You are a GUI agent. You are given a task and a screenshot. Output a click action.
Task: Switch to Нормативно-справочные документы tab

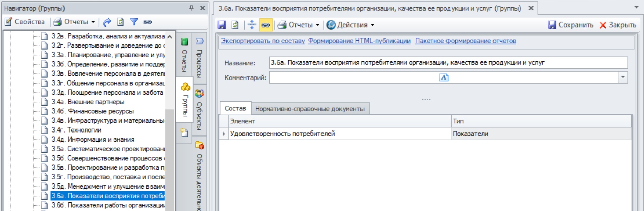[x=310, y=109]
